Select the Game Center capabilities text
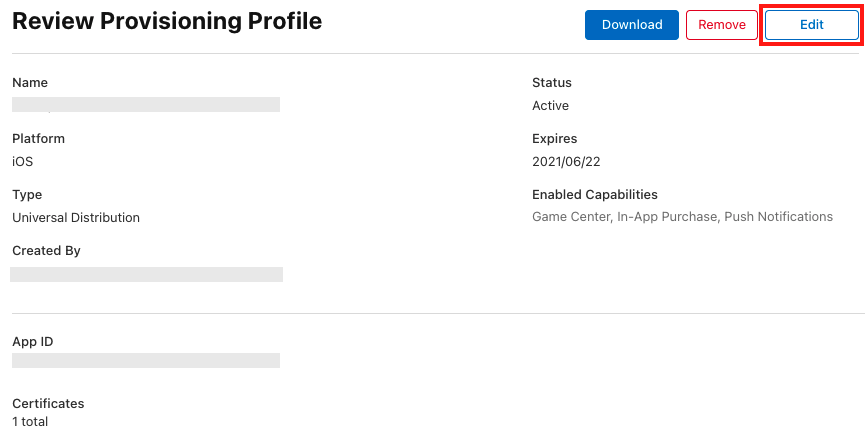 [571, 217]
